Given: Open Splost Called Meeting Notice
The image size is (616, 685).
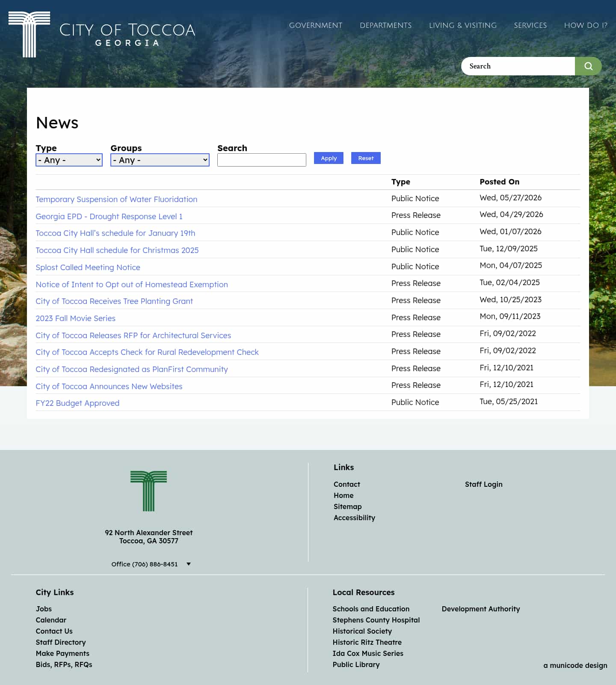Looking at the screenshot, I should point(88,267).
